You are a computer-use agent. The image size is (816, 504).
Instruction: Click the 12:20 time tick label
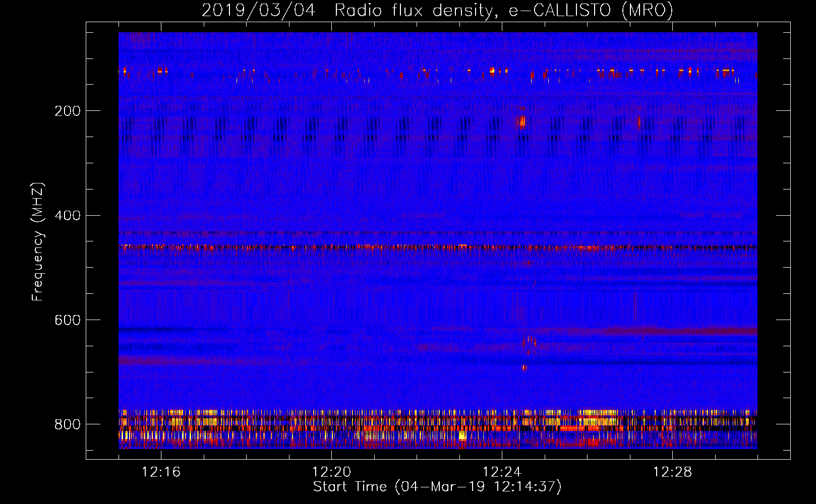[331, 472]
